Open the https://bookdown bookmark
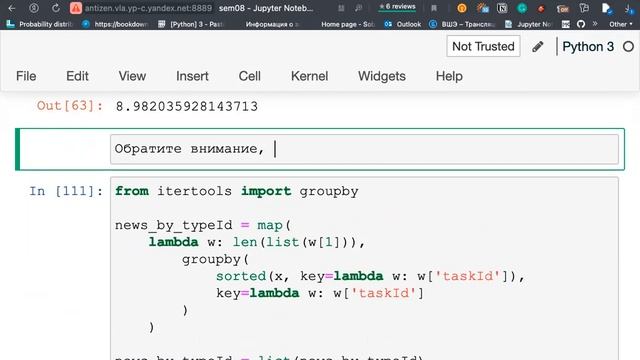Viewport: 640px width, 360px height. 115,24
